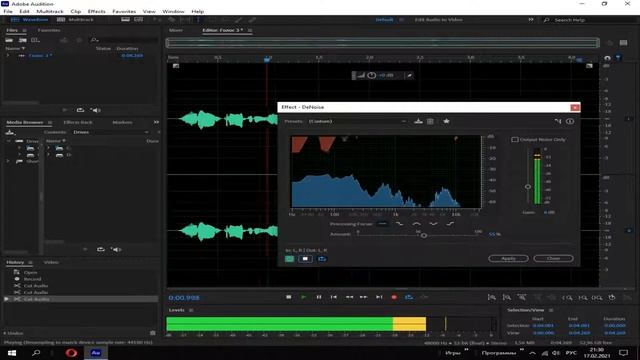Click the Open File icon in Files panel

pos(9,40)
